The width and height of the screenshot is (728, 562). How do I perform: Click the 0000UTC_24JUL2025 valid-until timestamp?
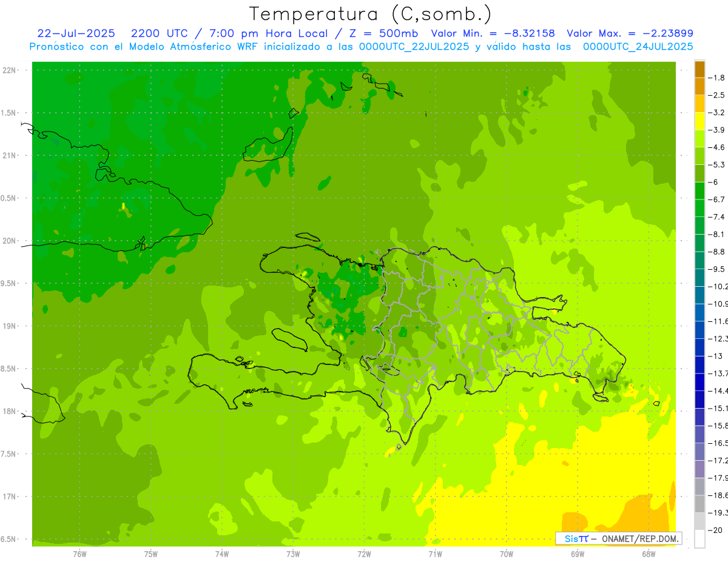point(638,47)
